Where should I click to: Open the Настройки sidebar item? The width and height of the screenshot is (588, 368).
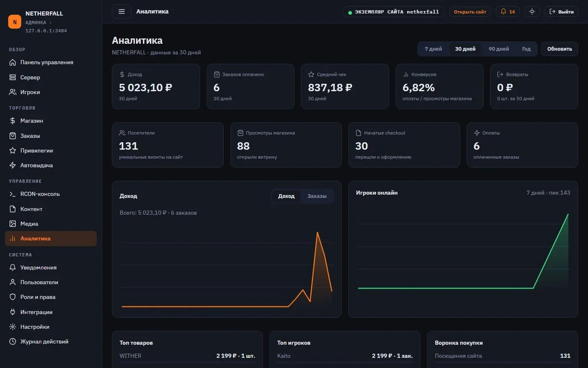[x=51, y=327]
